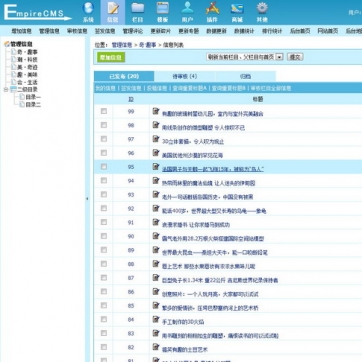Click the edit icon in row ID 92
The width and height of the screenshot is (362, 362).
156,208
